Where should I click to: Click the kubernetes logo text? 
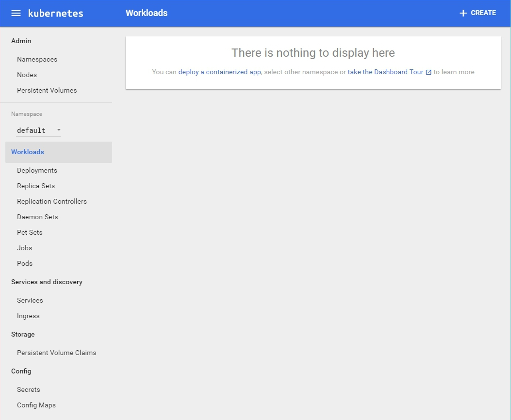[56, 14]
